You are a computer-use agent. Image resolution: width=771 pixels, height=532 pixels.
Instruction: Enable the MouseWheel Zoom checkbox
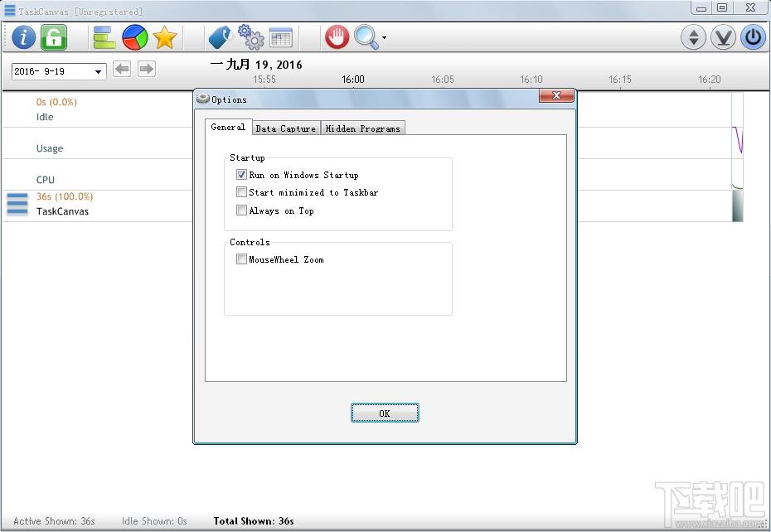click(x=241, y=259)
